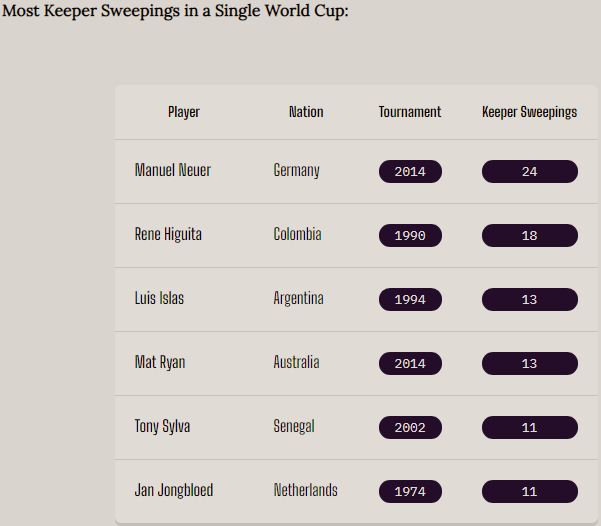Click the Netherlands nation cell
This screenshot has height=526, width=601.
tap(306, 491)
